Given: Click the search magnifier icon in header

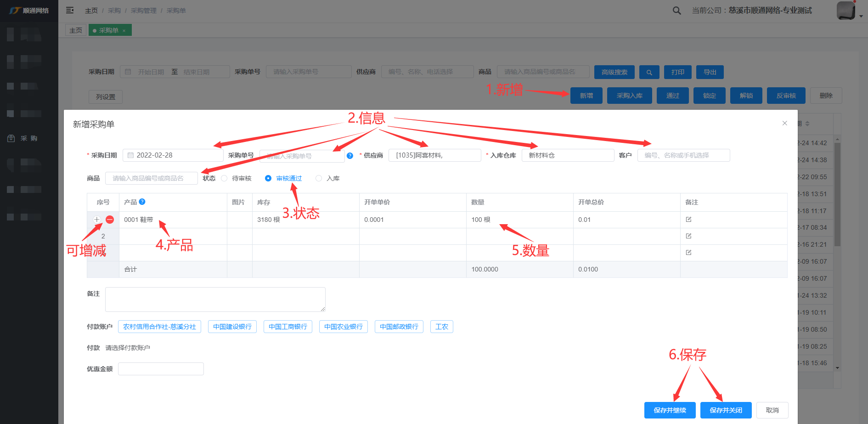Looking at the screenshot, I should (x=676, y=11).
